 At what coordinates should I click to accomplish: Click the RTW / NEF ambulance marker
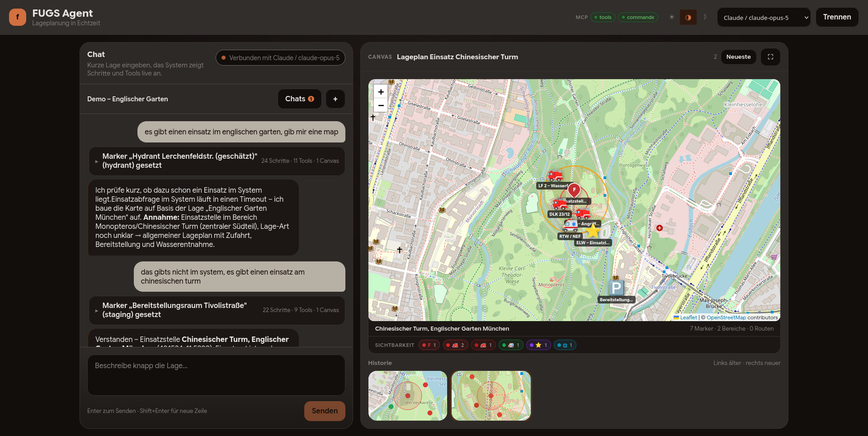pyautogui.click(x=571, y=225)
